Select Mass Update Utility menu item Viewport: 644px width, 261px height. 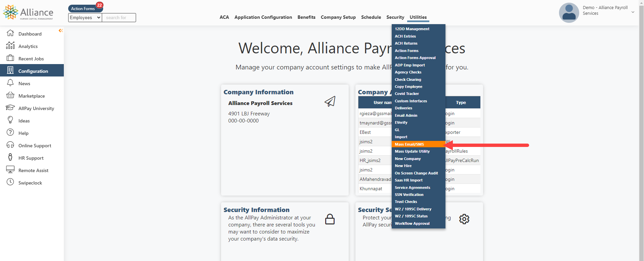pyautogui.click(x=419, y=151)
